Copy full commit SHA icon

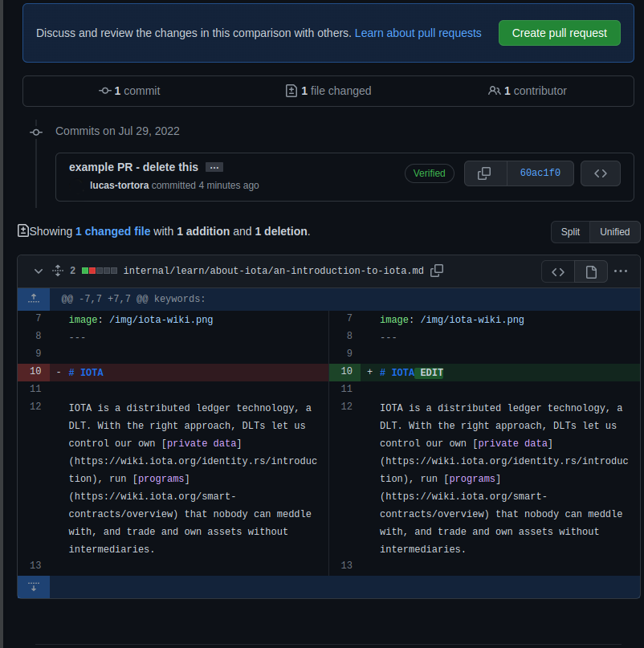pos(485,173)
